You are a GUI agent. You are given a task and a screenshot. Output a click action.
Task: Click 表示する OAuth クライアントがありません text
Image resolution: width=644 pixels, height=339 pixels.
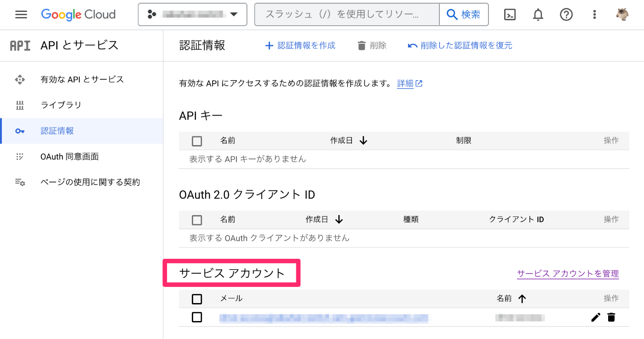[270, 238]
